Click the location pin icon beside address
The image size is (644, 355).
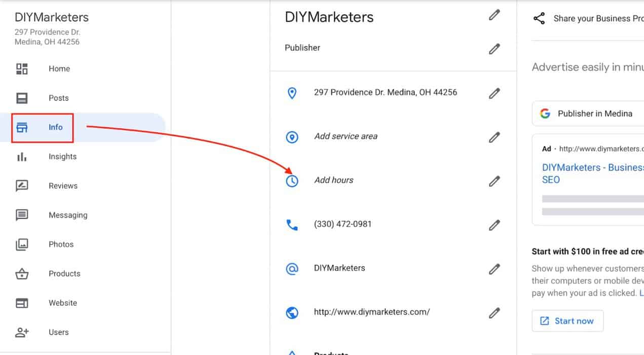(x=292, y=93)
